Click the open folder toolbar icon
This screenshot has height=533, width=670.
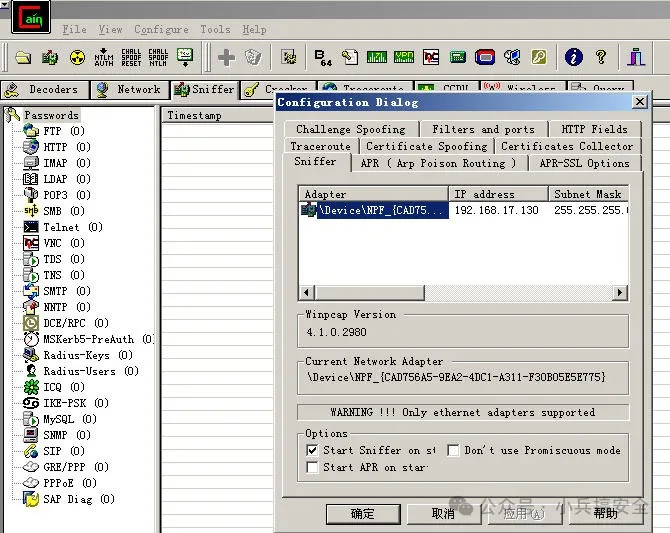(23, 57)
